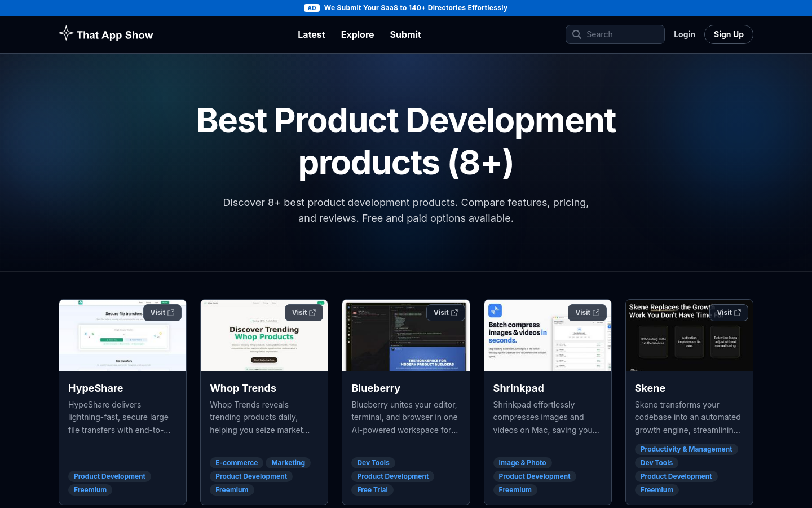
Task: Open the Submit page
Action: click(405, 34)
